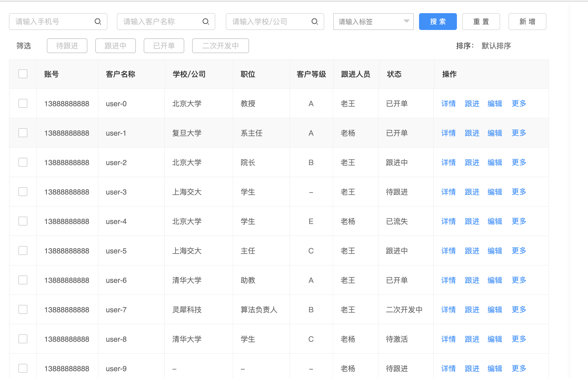Expand 更多 options for user-4
This screenshot has height=378, width=588.
(x=519, y=221)
